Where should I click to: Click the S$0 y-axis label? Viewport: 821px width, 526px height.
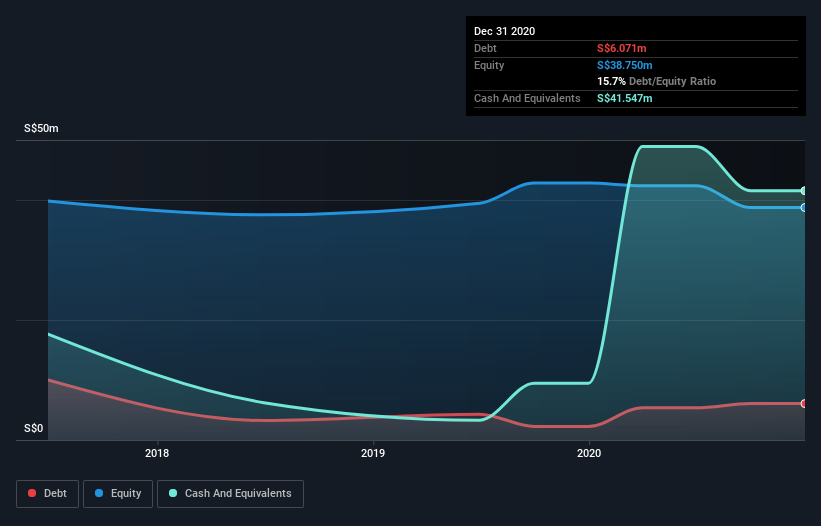34,429
